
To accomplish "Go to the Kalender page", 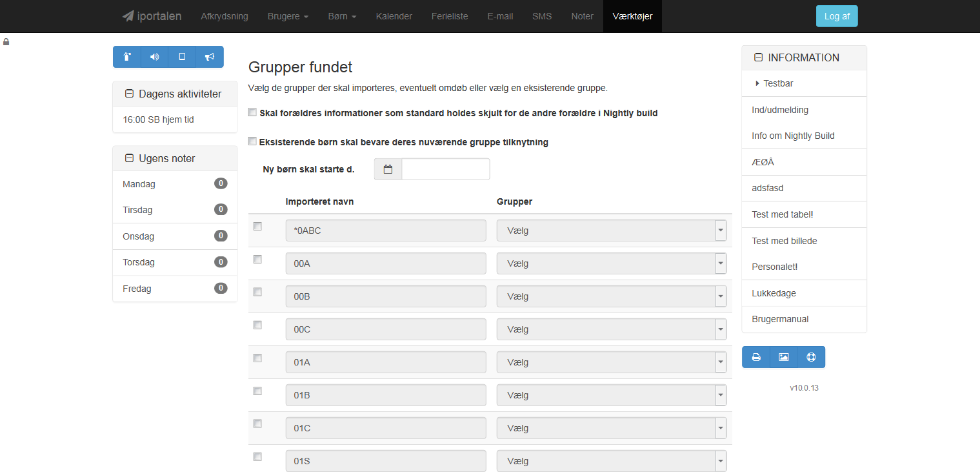I will click(394, 16).
